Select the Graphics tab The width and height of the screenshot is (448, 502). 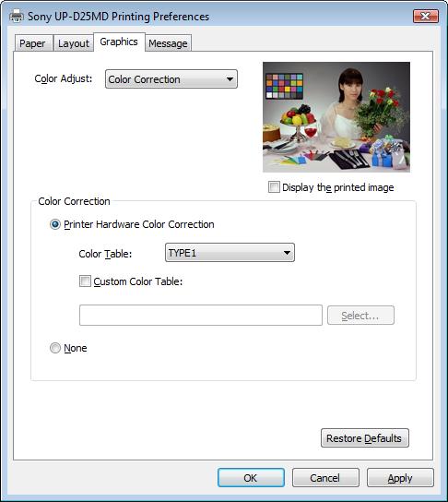[x=119, y=42]
